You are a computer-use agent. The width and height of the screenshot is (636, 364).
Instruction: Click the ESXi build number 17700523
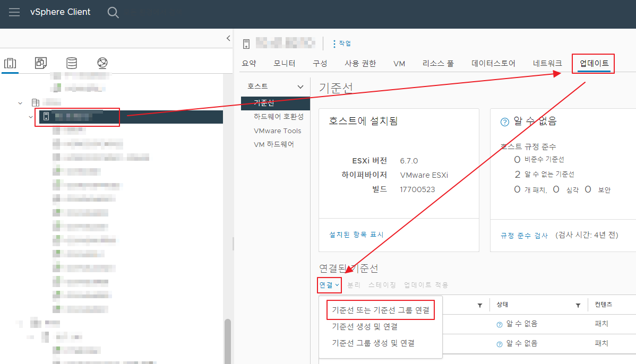417,189
